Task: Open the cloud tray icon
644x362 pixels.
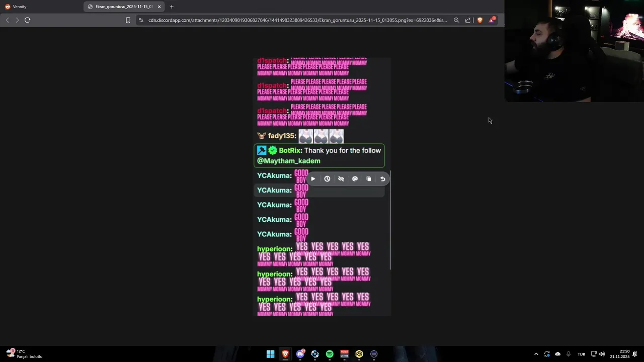Action: [557, 354]
